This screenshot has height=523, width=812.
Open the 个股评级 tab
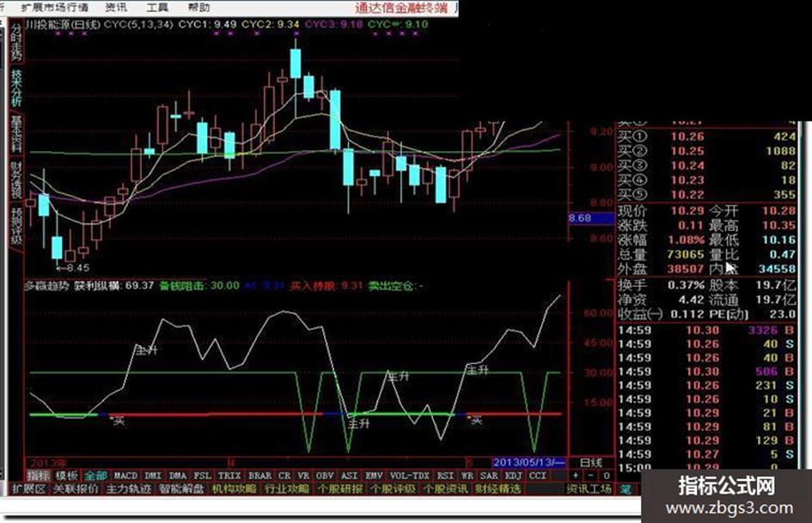393,489
